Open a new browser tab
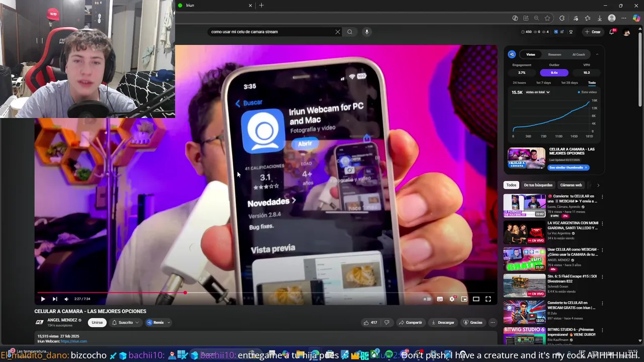 coord(261,6)
